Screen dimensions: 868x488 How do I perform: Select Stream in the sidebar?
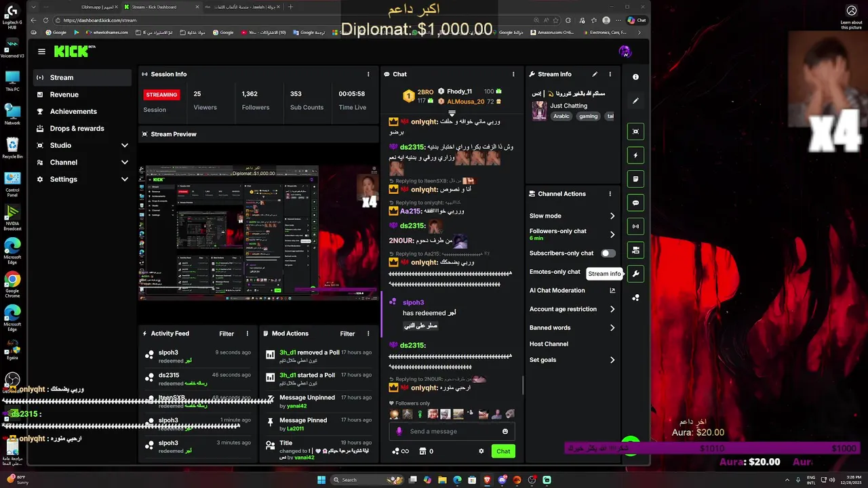pos(83,77)
